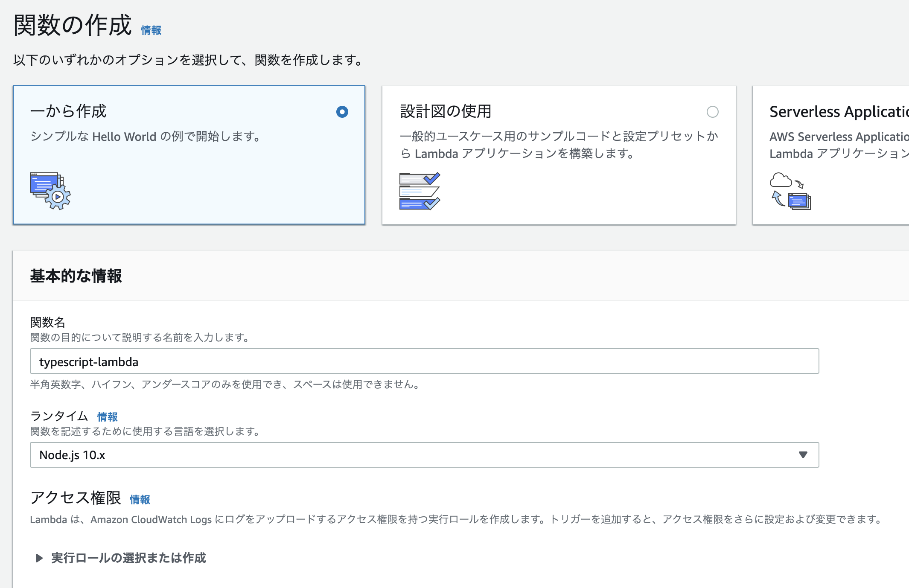Click the '設計図の使用' card title
Screen dimensions: 909x588
[446, 111]
